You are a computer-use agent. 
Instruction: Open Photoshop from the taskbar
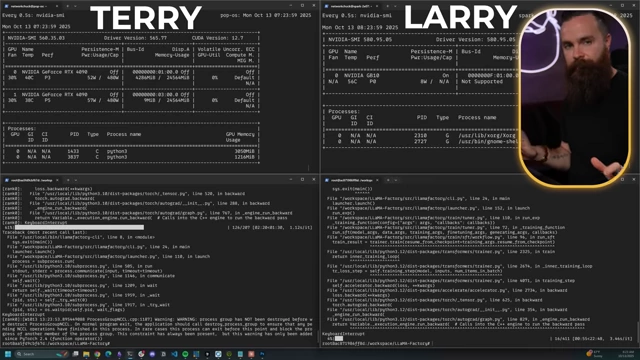[x=262, y=354]
